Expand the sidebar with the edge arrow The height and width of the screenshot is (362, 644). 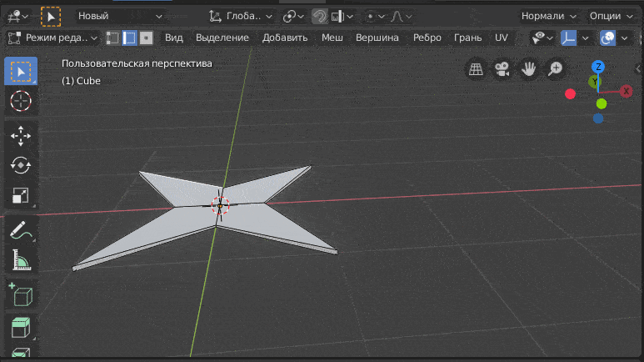pos(638,68)
